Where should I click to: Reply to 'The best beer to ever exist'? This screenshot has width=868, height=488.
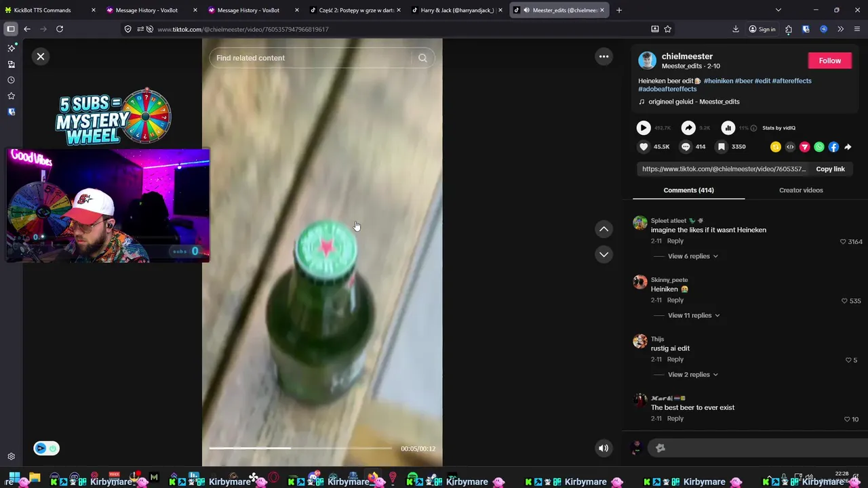pyautogui.click(x=675, y=419)
